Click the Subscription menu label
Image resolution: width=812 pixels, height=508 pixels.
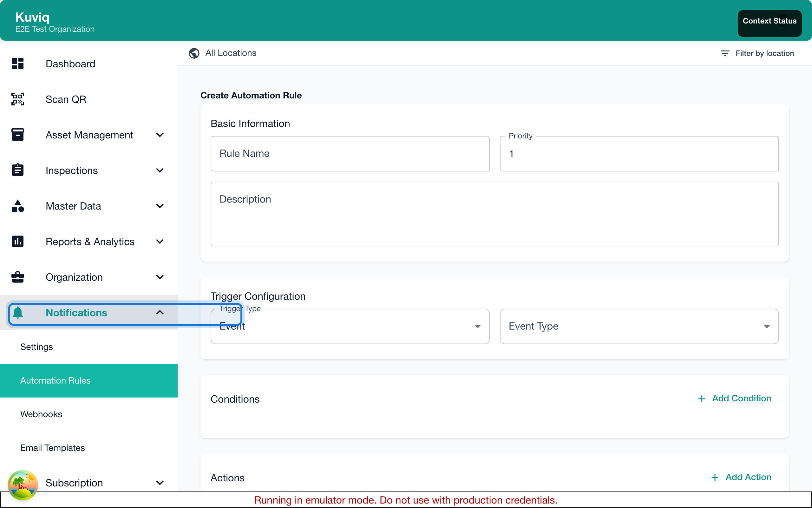pyautogui.click(x=74, y=483)
